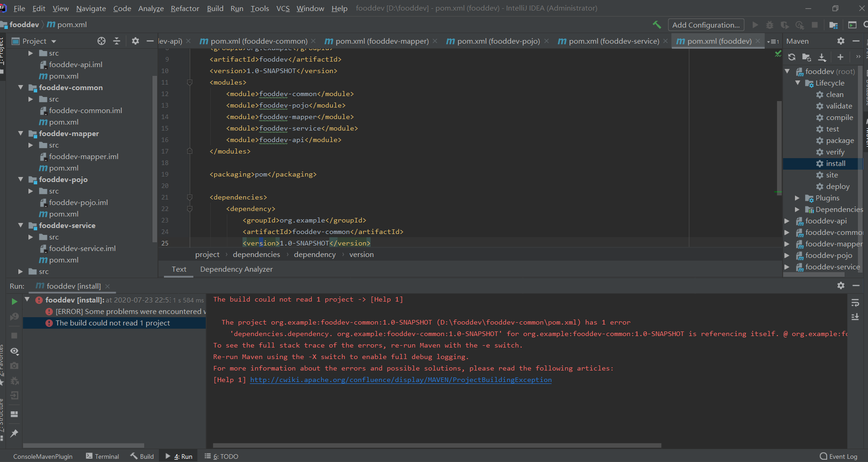
Task: Hide the Maven panel with the minus icon
Action: (856, 41)
